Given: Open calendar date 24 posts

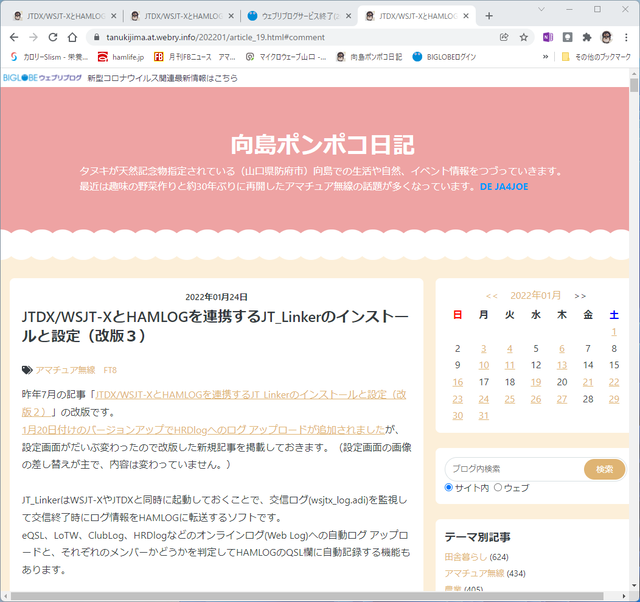Looking at the screenshot, I should 484,399.
